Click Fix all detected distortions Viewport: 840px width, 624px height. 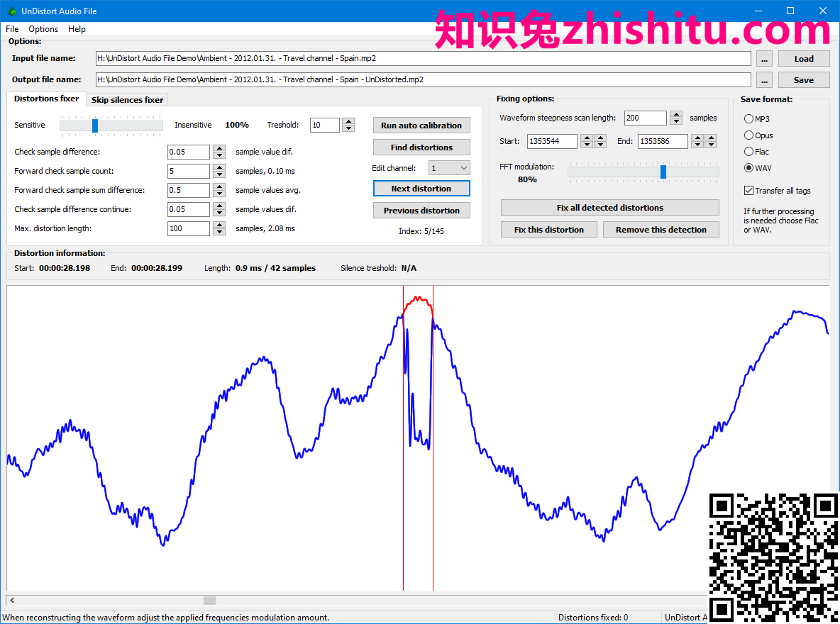609,208
